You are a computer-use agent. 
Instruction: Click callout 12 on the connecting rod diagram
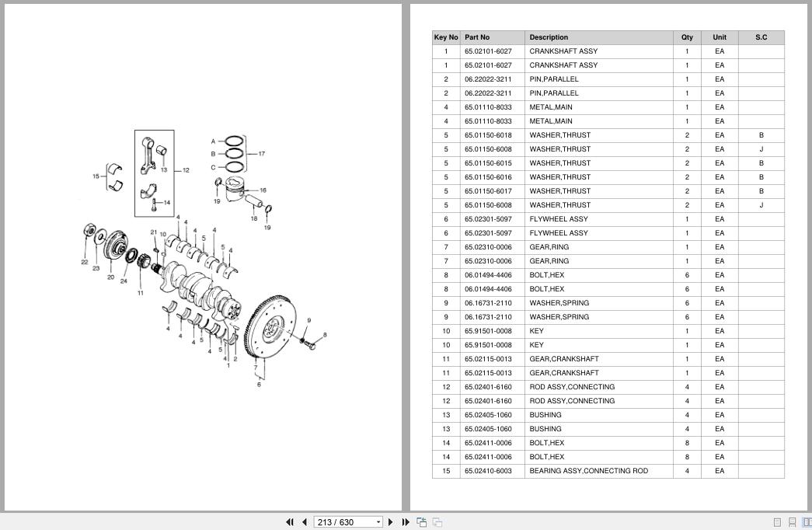pos(186,170)
